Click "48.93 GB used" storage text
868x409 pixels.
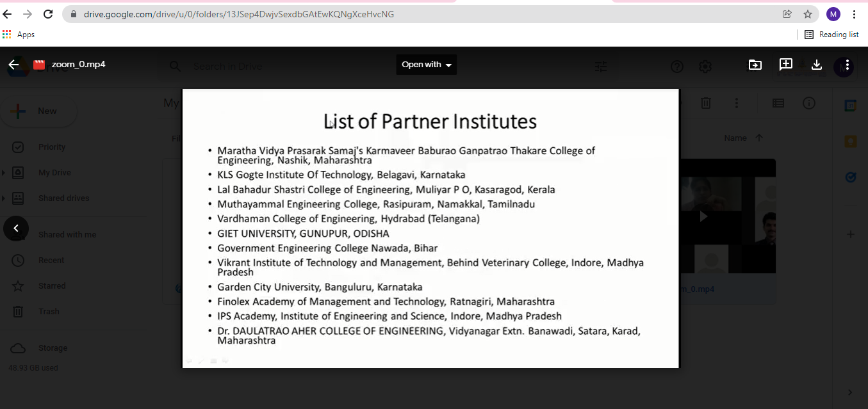(33, 368)
